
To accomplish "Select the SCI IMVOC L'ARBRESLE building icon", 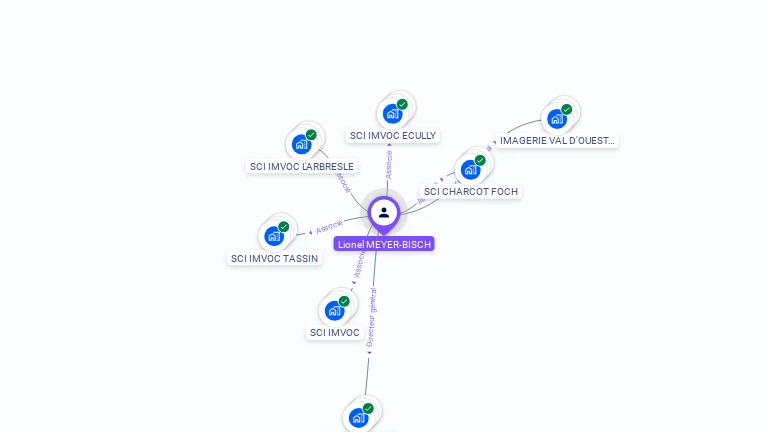I will click(x=301, y=144).
